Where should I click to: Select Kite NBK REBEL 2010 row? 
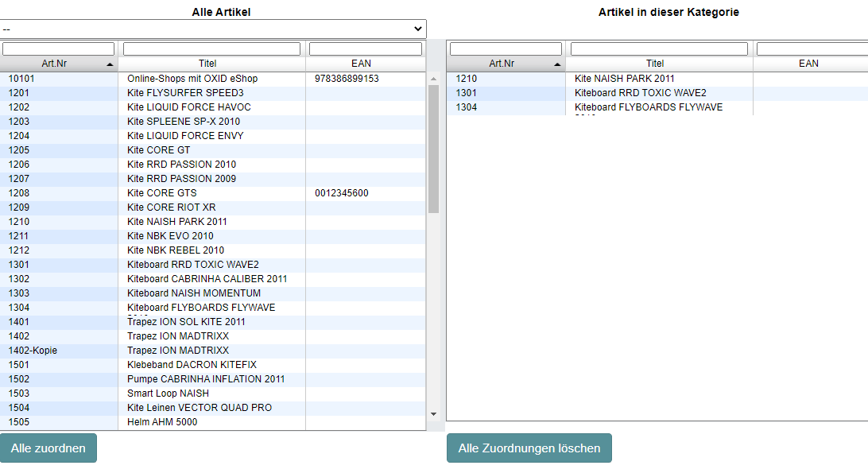click(x=212, y=250)
